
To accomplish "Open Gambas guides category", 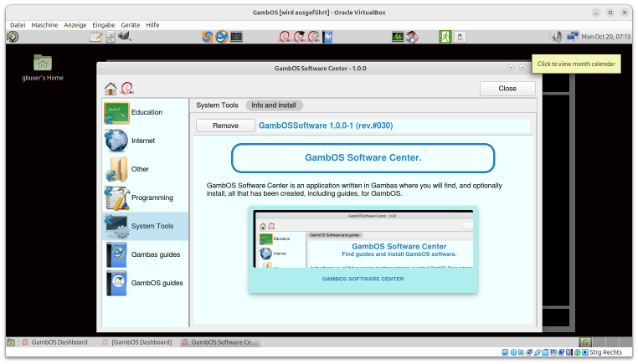I will tap(145, 254).
